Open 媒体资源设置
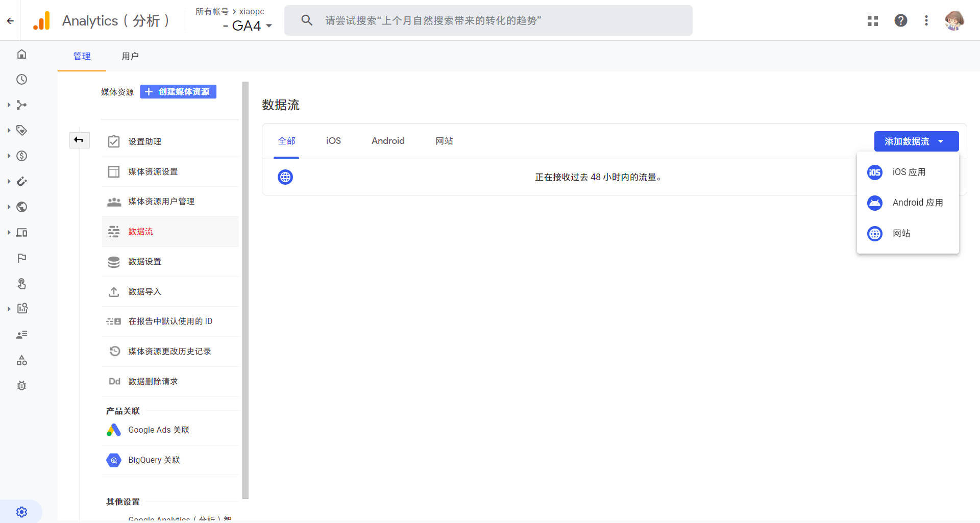 (170, 172)
